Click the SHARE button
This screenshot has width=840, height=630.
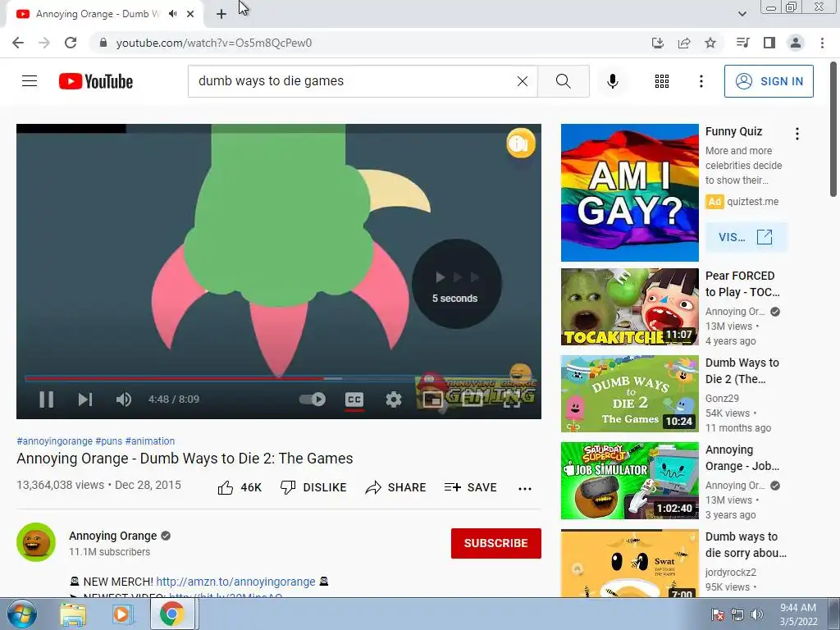(395, 487)
